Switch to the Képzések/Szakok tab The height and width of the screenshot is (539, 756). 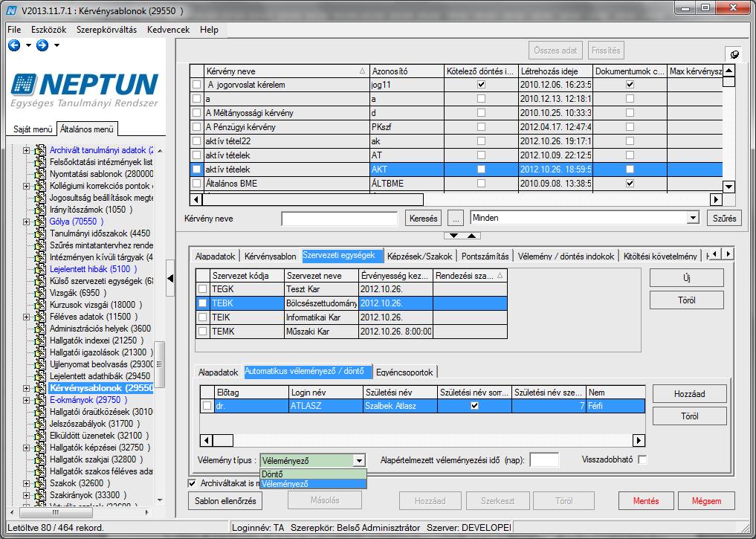(x=420, y=256)
